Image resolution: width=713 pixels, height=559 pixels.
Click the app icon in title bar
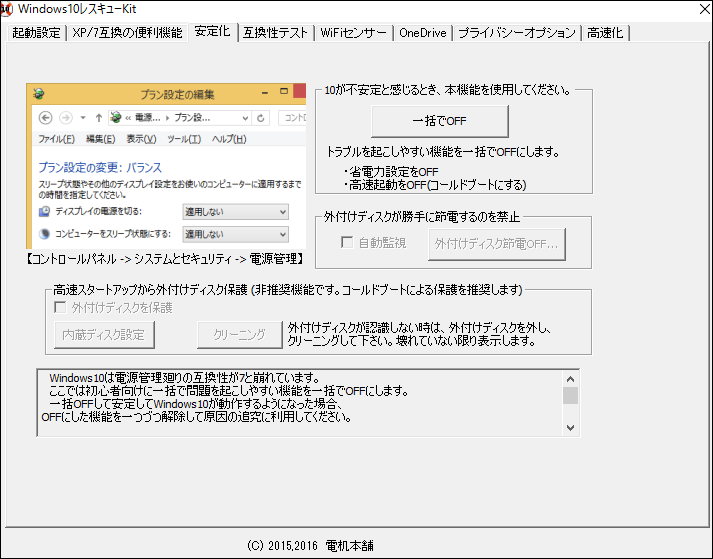point(6,9)
